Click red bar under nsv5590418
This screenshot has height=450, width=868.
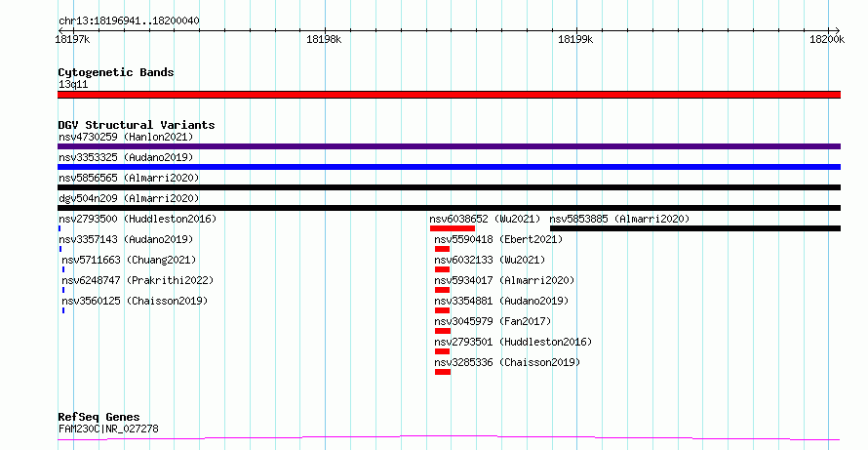(443, 249)
